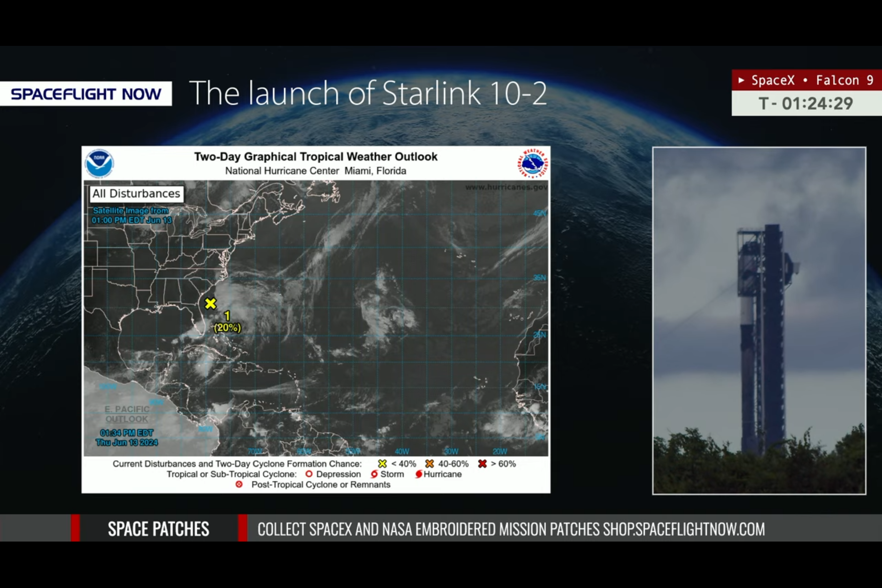The width and height of the screenshot is (882, 588).
Task: Click the disturbance 1 (20%) label
Action: pyautogui.click(x=227, y=322)
